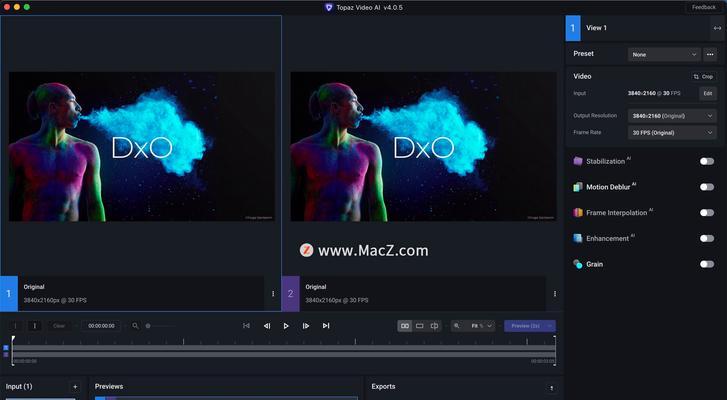Viewport: 727px width, 400px height.
Task: Toggle blue track marker on timeline
Action: [x=6, y=348]
